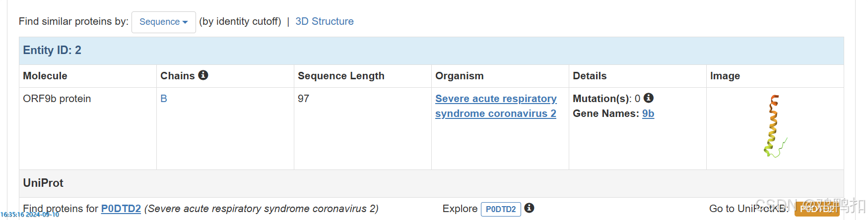
Task: Click the Organism column header
Action: pos(459,76)
